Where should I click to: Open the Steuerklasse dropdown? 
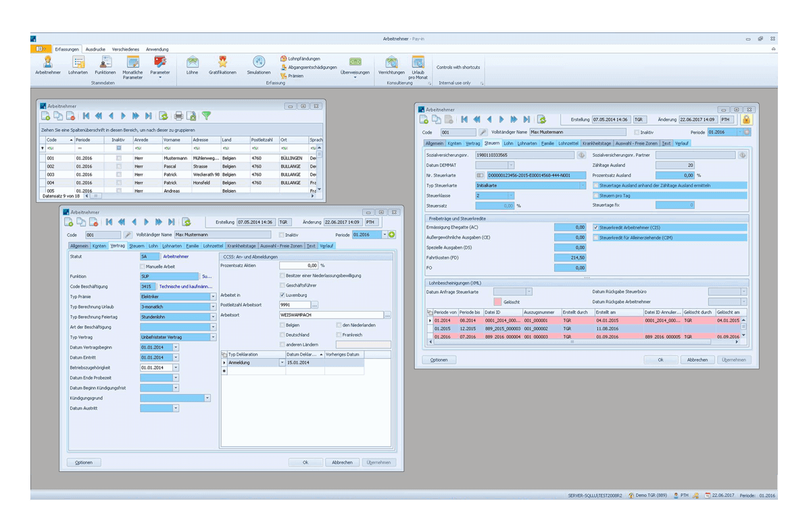point(510,195)
